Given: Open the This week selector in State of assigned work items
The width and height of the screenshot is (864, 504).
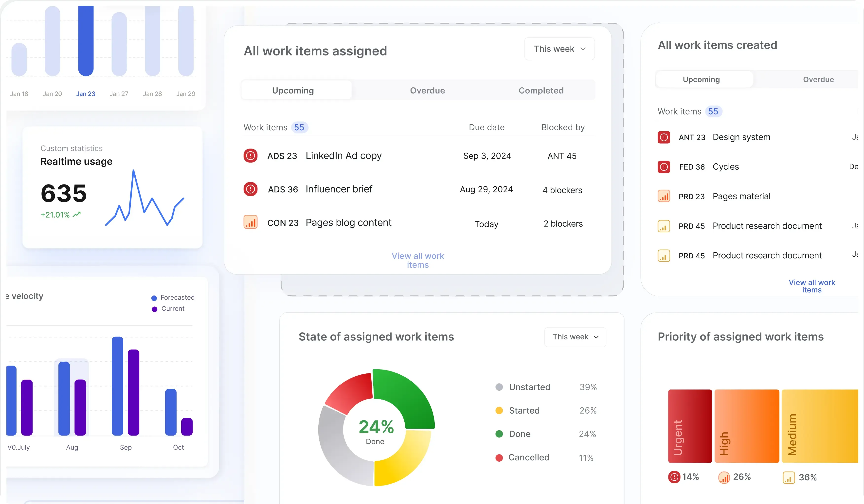Looking at the screenshot, I should point(575,337).
